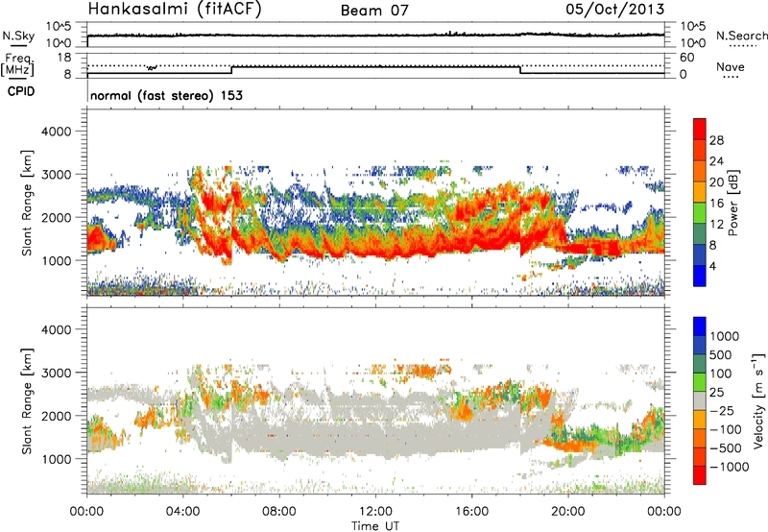Pick the blue top segment of Velocity color bar
768x532 pixels.
pos(700,326)
